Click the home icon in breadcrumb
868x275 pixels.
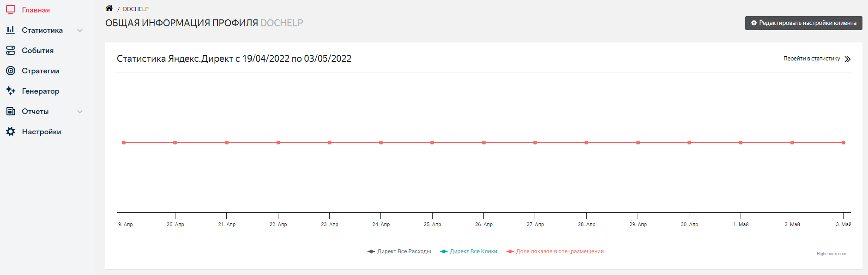(x=109, y=8)
